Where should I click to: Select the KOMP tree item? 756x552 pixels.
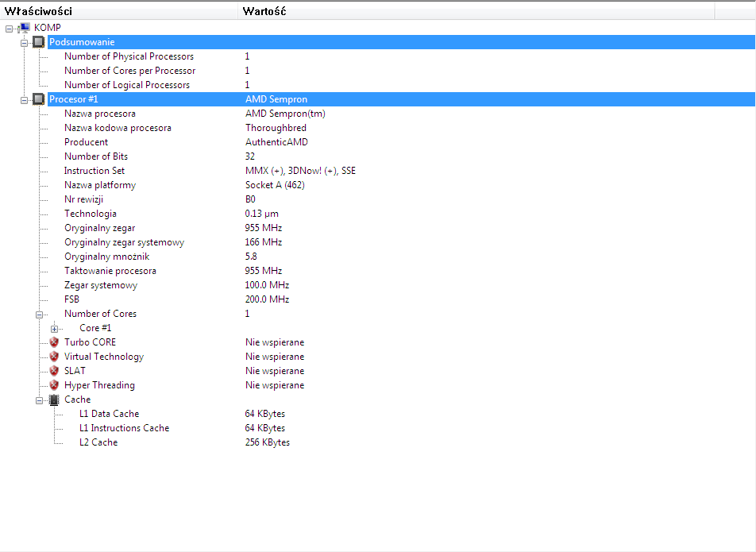48,28
